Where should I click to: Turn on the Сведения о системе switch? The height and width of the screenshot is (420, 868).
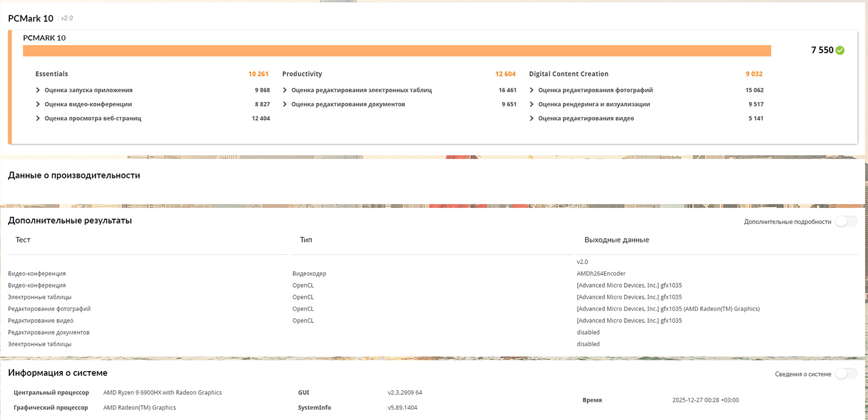point(846,374)
